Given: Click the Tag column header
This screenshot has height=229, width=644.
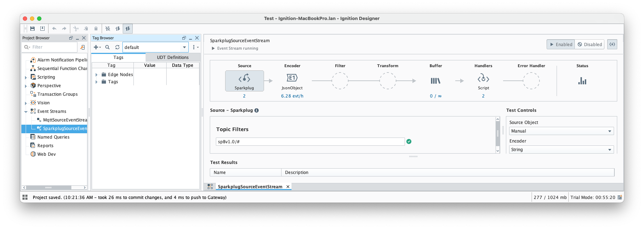Looking at the screenshot, I should point(113,65).
